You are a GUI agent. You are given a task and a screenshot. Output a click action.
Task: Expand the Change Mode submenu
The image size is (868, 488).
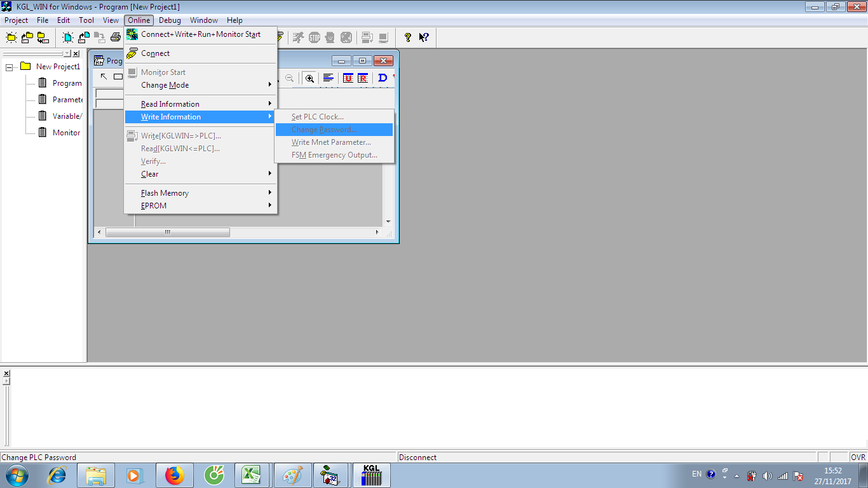[x=201, y=85]
